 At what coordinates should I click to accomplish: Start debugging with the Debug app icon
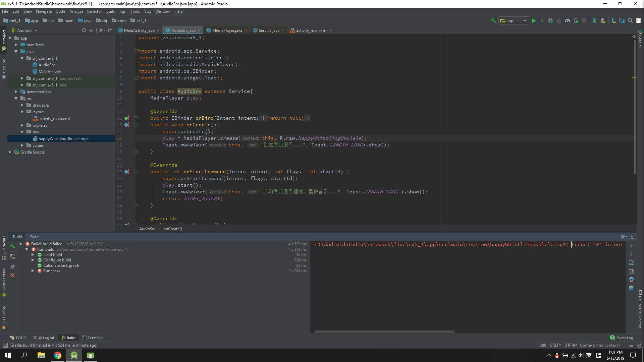tap(550, 20)
